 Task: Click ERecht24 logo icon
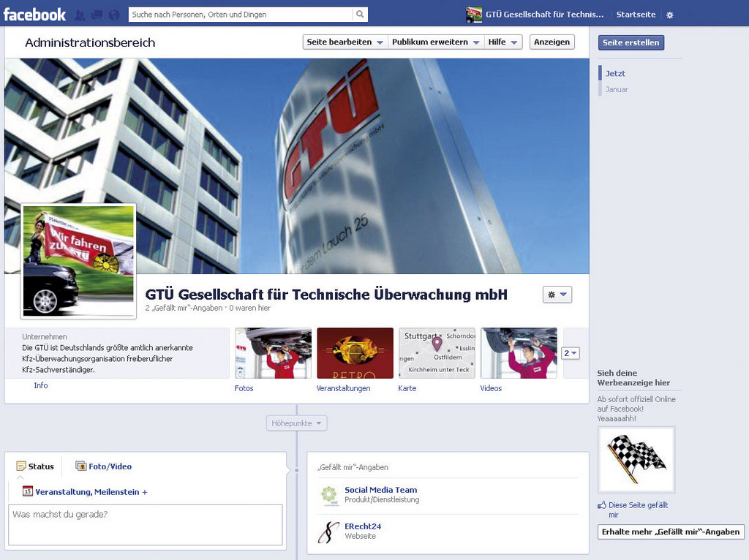[x=329, y=531]
